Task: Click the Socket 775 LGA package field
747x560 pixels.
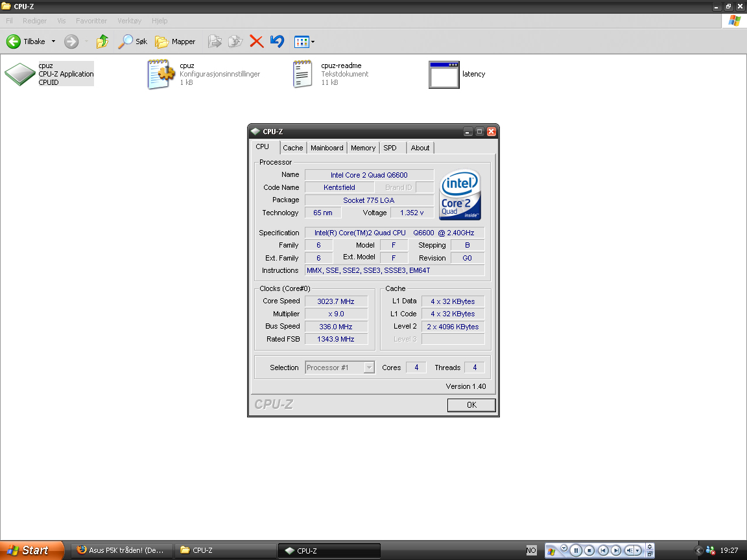Action: [369, 200]
